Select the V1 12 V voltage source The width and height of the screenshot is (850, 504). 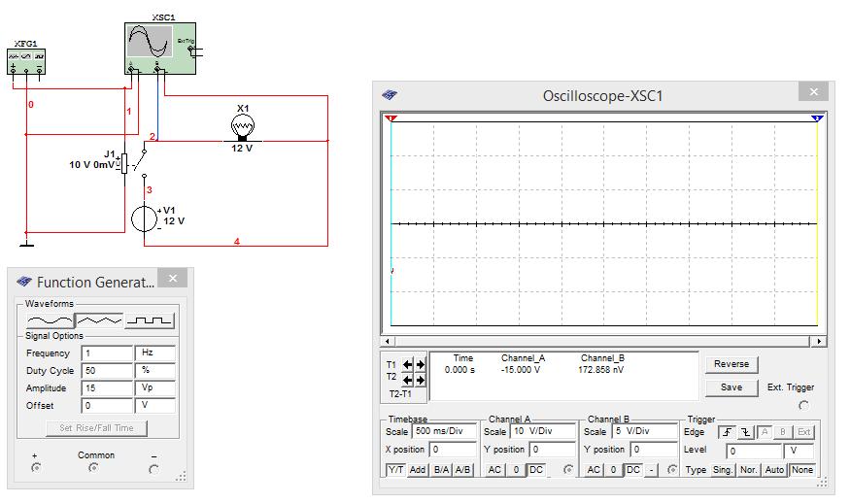[x=144, y=218]
